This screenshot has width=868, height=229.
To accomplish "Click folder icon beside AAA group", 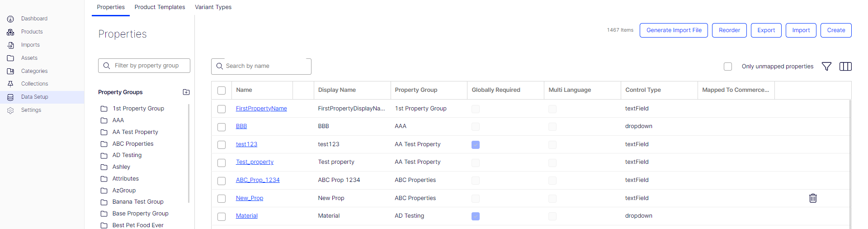I will coord(104,120).
